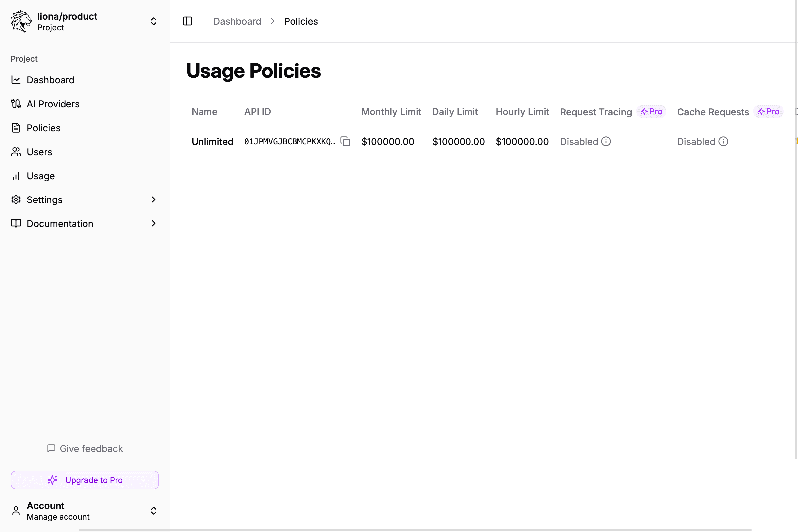The width and height of the screenshot is (798, 532).
Task: Click the vertical scrollbar on right edge
Action: point(796,229)
